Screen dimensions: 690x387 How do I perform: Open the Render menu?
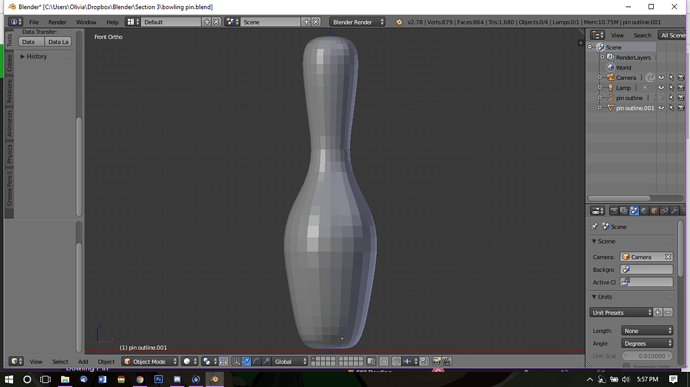coord(57,22)
